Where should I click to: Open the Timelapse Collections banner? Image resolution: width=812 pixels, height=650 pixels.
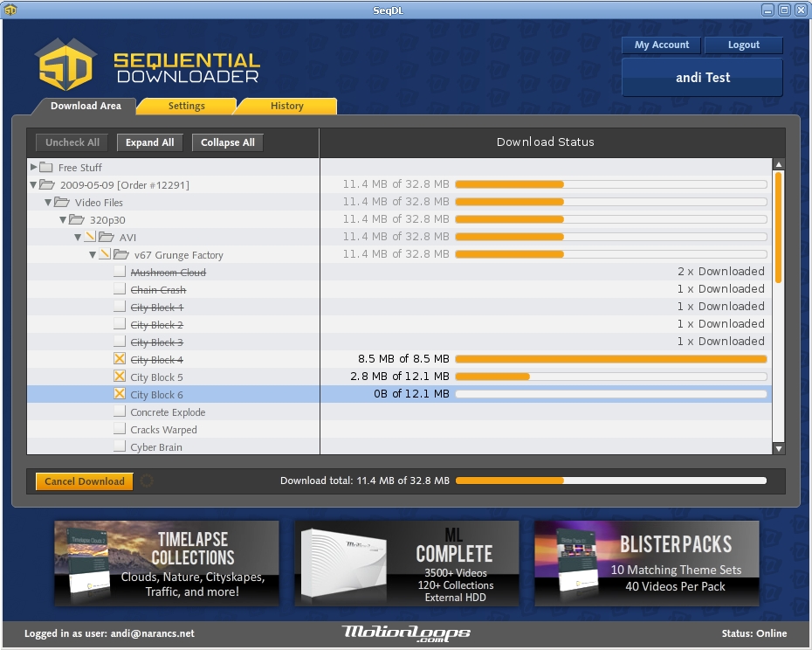[x=167, y=564]
